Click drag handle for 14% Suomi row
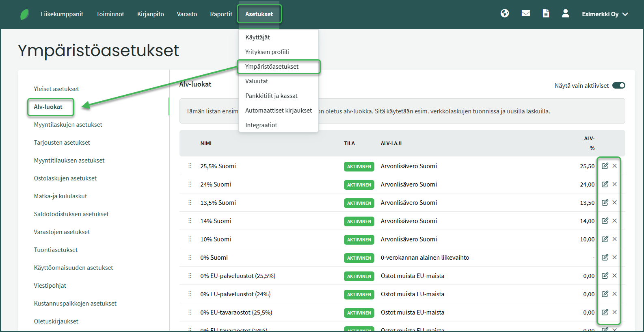644x332 pixels. point(190,221)
